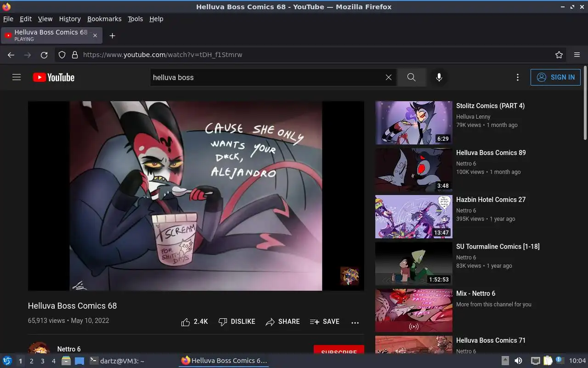Click the video player to pause playback

pos(196,196)
